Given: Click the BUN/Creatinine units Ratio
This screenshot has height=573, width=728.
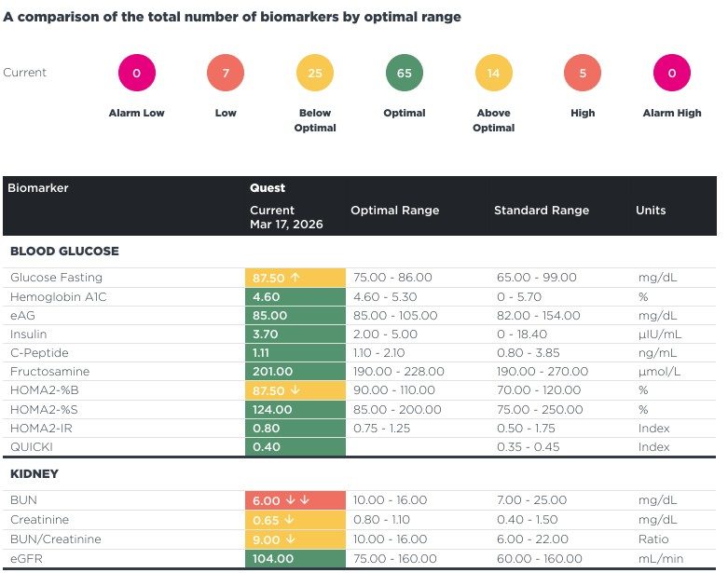Looking at the screenshot, I should 653,539.
